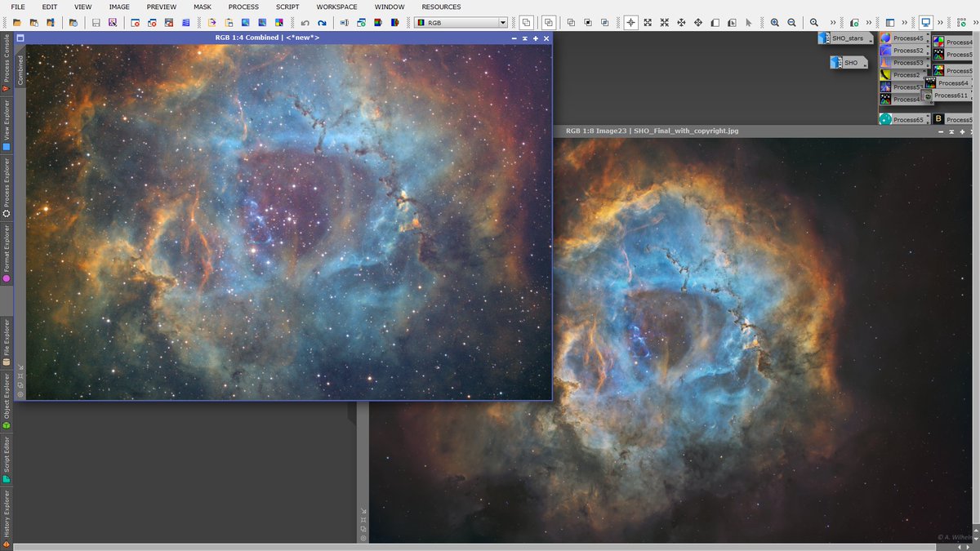Viewport: 980px width, 551px height.
Task: Click the Undo arrow icon
Action: point(305,23)
